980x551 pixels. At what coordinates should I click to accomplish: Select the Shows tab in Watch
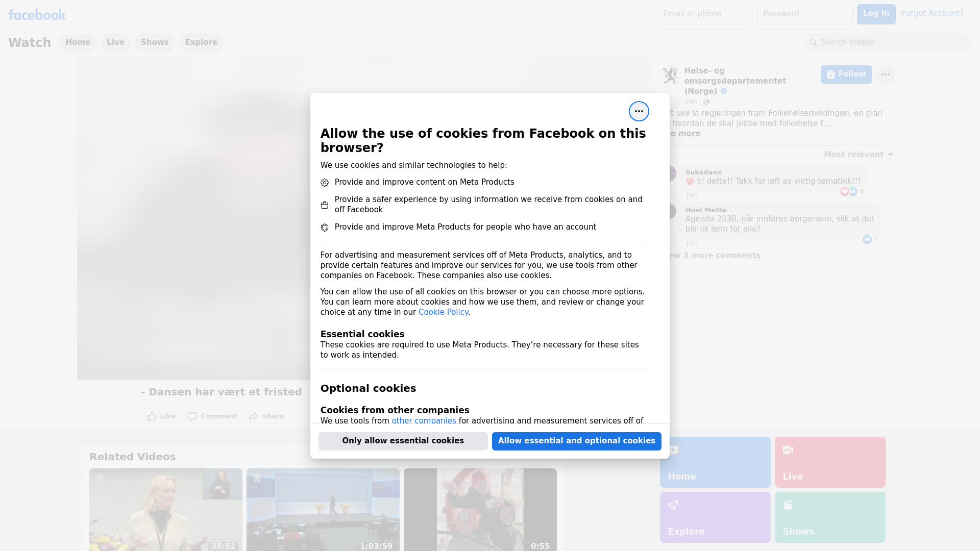coord(155,43)
